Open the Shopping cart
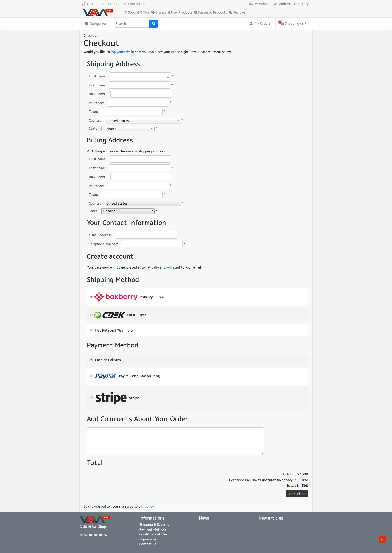Image resolution: width=392 pixels, height=553 pixels. click(x=293, y=23)
